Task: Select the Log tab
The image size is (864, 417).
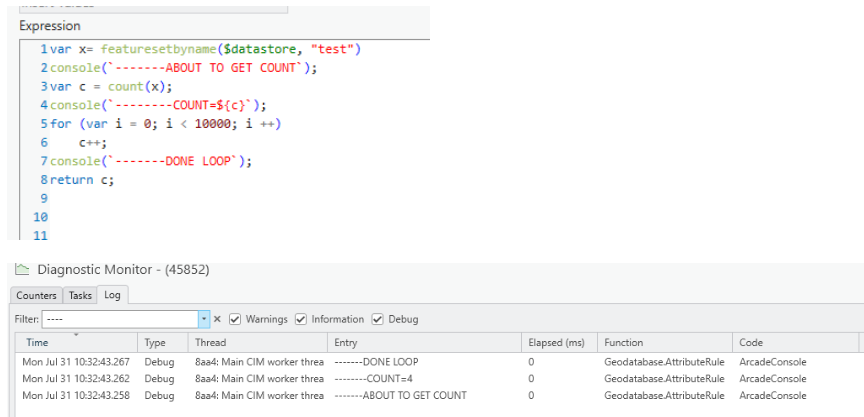Action: pos(110,295)
